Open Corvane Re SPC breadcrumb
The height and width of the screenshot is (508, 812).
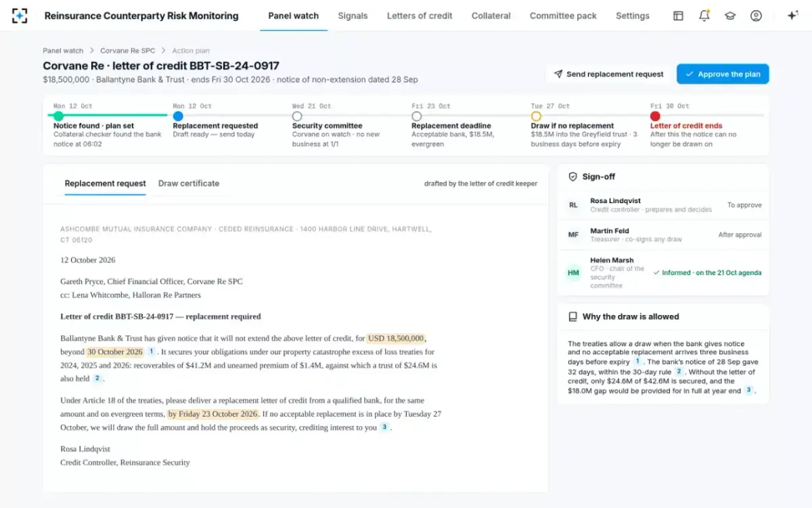[127, 51]
